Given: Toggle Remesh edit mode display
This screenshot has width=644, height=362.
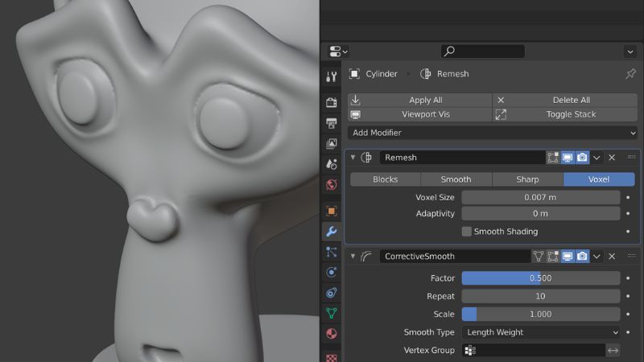Looking at the screenshot, I should (x=553, y=158).
